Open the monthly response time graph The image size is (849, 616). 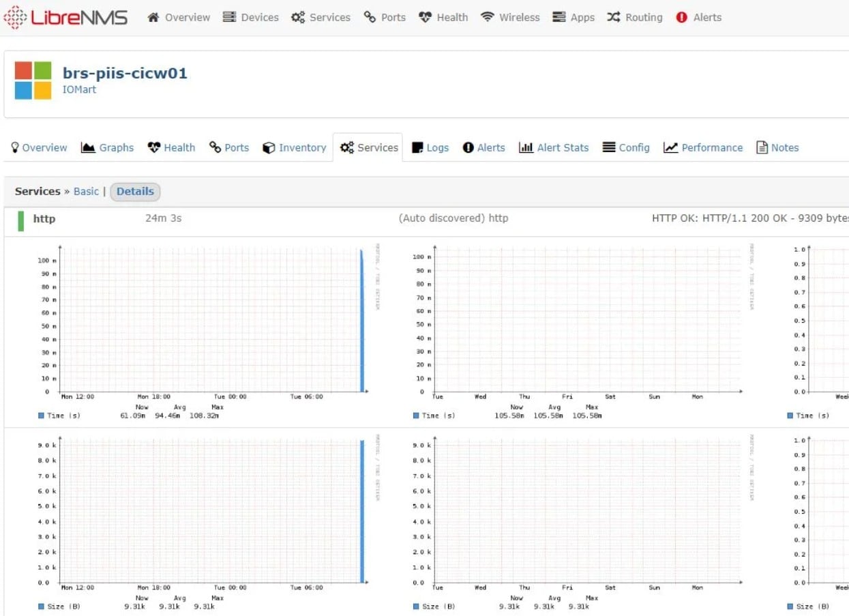(x=818, y=332)
